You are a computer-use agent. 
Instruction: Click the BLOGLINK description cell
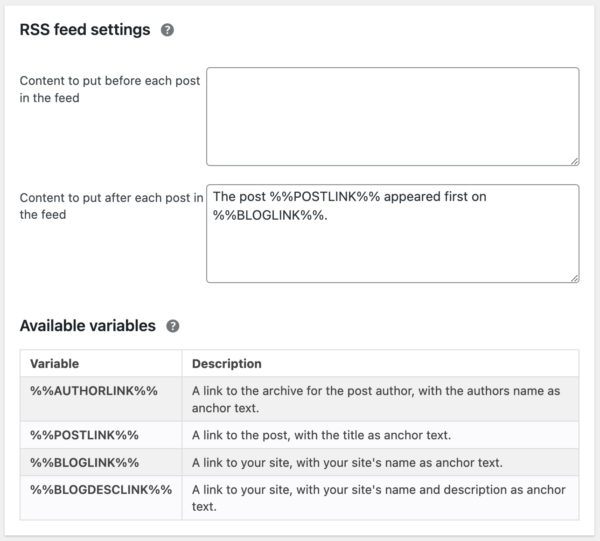[380, 462]
